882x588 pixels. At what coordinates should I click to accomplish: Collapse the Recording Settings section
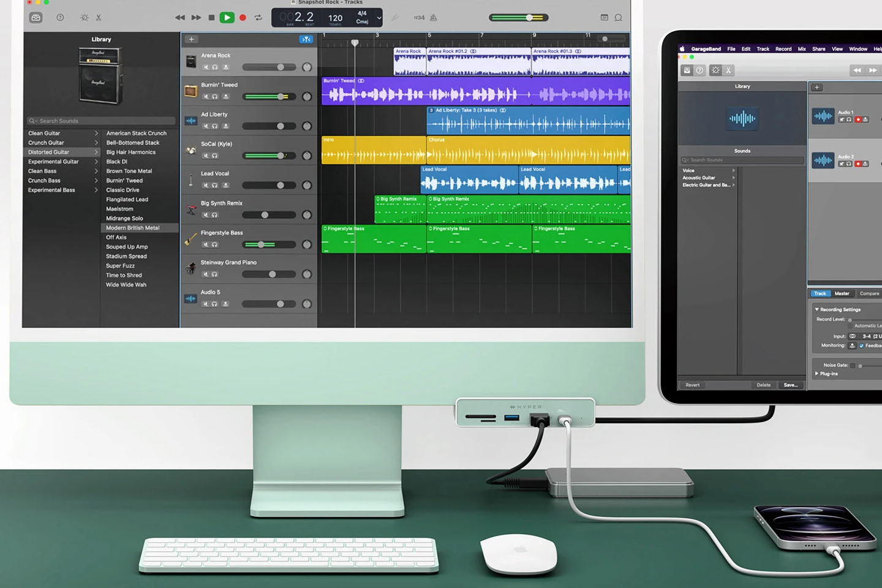point(816,309)
